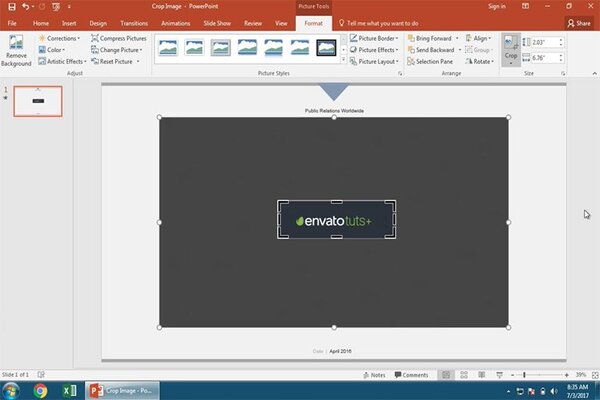Open the Remove Background tool
Screen dimensions: 600x400
point(16,51)
